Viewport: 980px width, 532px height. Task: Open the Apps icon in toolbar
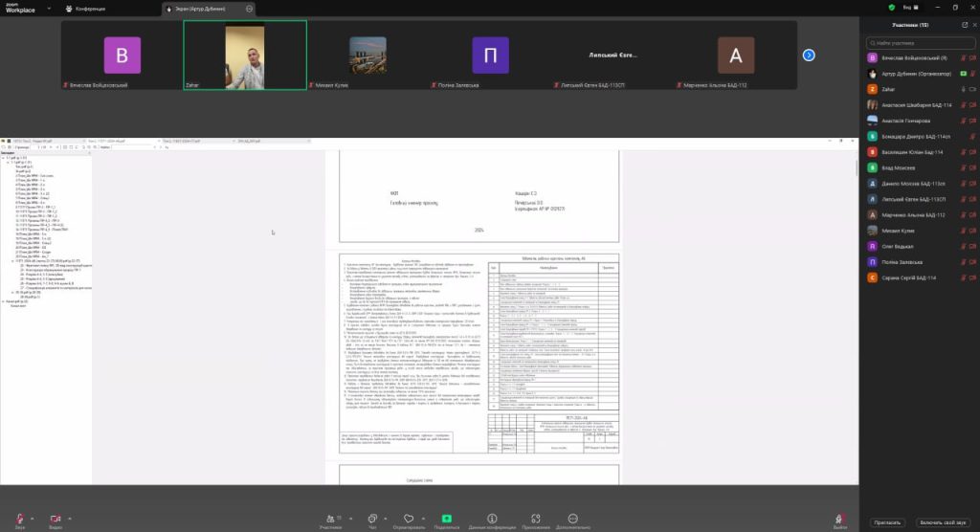pyautogui.click(x=536, y=518)
